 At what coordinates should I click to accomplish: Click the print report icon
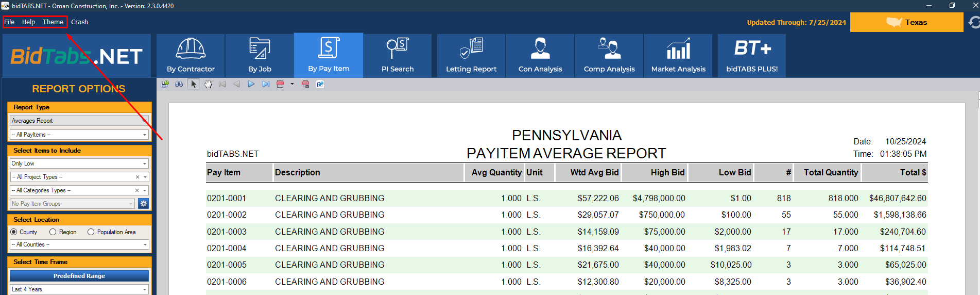(x=165, y=84)
